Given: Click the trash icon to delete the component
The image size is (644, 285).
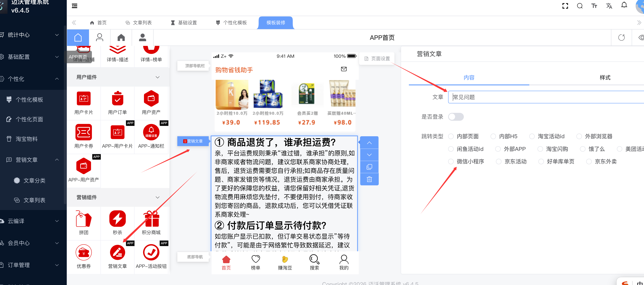Looking at the screenshot, I should click(x=369, y=179).
